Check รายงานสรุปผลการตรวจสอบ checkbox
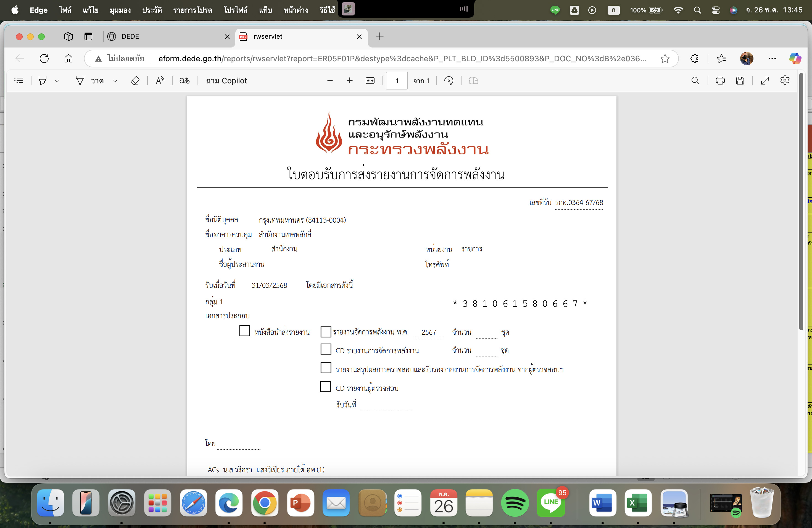Screen dimensions: 812x528 coord(326,368)
